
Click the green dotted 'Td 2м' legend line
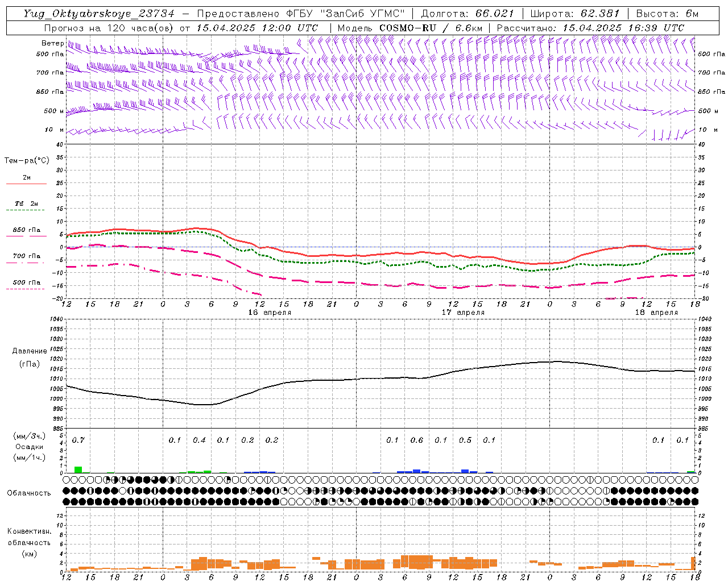coord(26,210)
